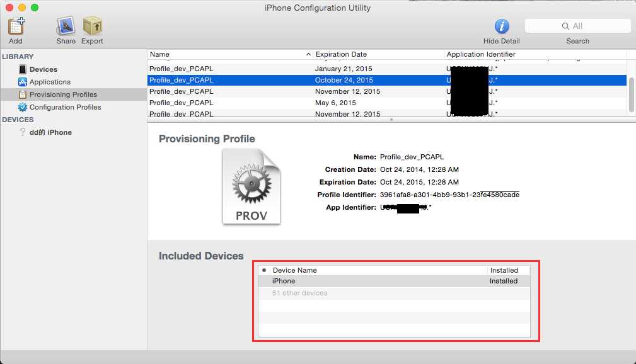The width and height of the screenshot is (636, 364).
Task: Click the split pane divider handle
Action: (x=391, y=120)
